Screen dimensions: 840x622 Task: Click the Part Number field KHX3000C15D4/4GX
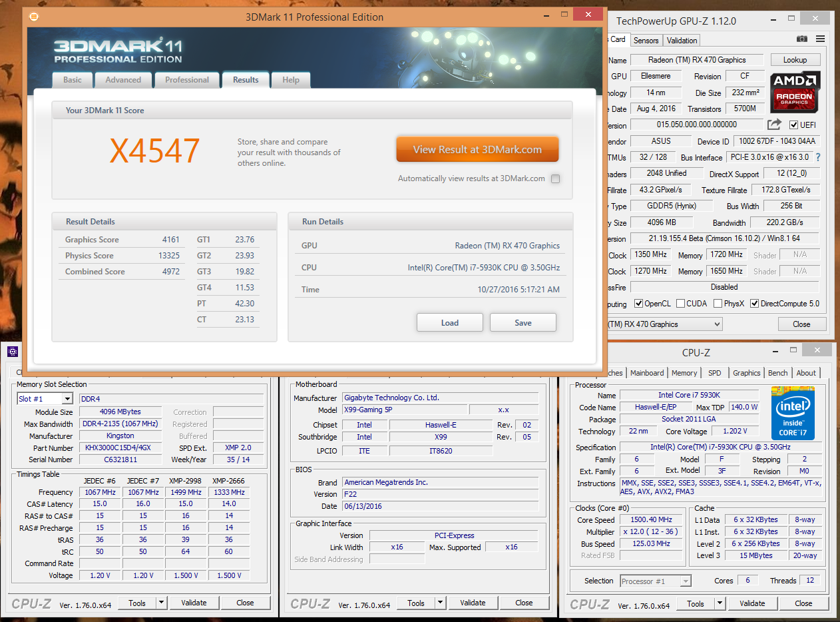tap(120, 448)
